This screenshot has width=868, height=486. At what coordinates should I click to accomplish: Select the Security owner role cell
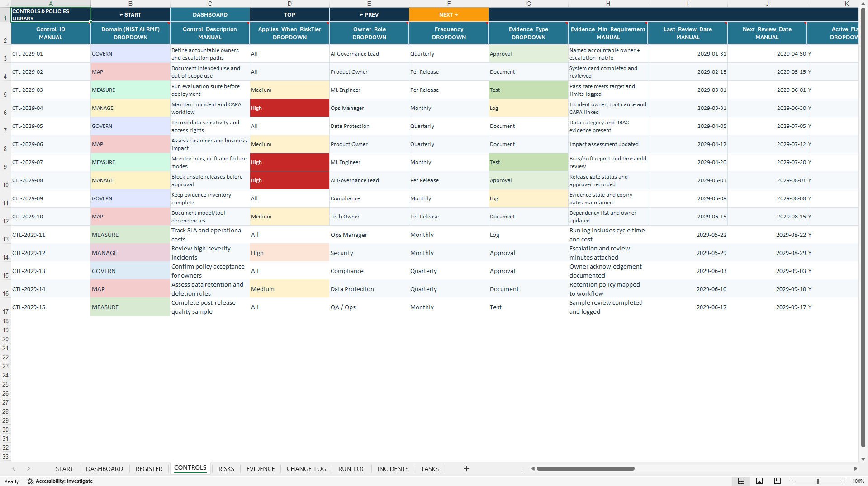(x=369, y=253)
